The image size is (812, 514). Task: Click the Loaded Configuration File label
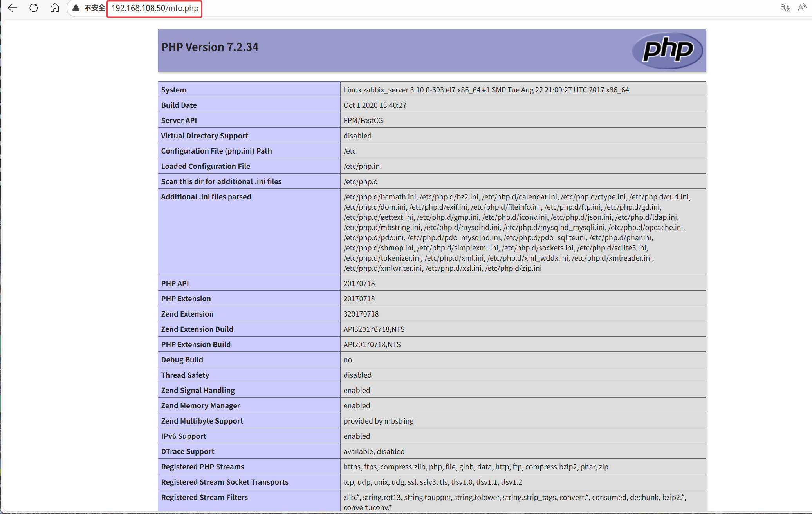click(x=206, y=166)
